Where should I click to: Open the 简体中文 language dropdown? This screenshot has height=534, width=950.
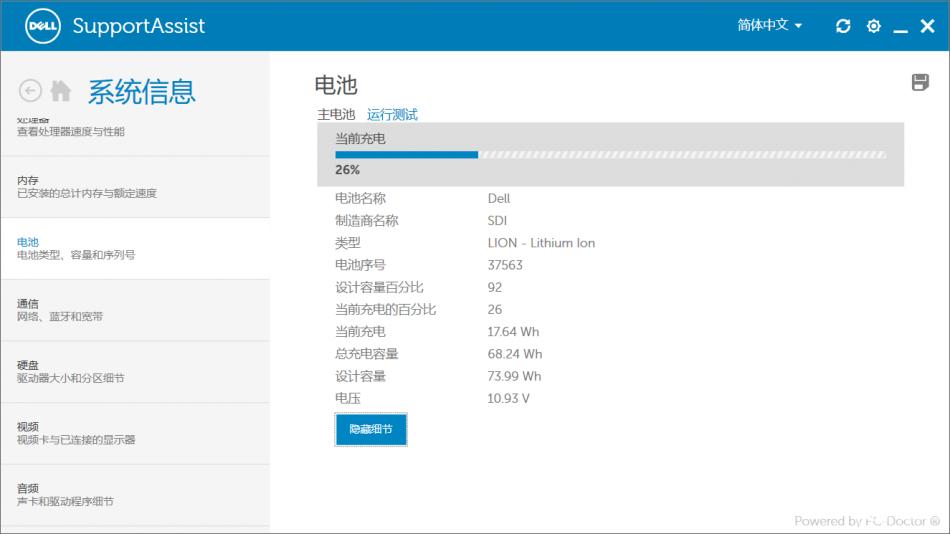click(769, 25)
